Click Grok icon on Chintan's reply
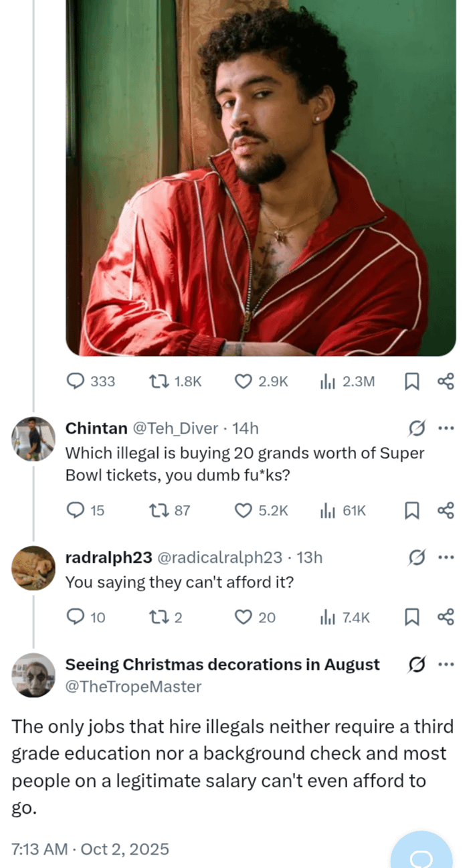 (x=417, y=428)
